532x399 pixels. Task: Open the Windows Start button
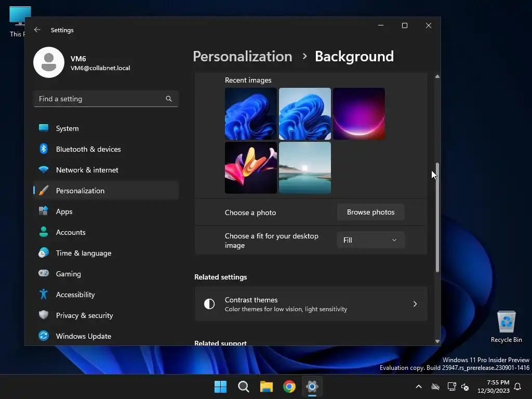point(220,387)
